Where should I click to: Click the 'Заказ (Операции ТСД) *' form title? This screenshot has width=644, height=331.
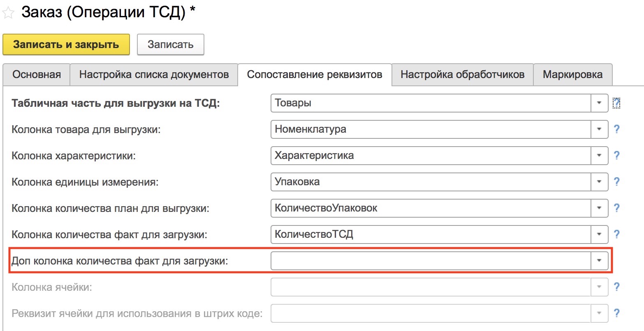tap(109, 13)
